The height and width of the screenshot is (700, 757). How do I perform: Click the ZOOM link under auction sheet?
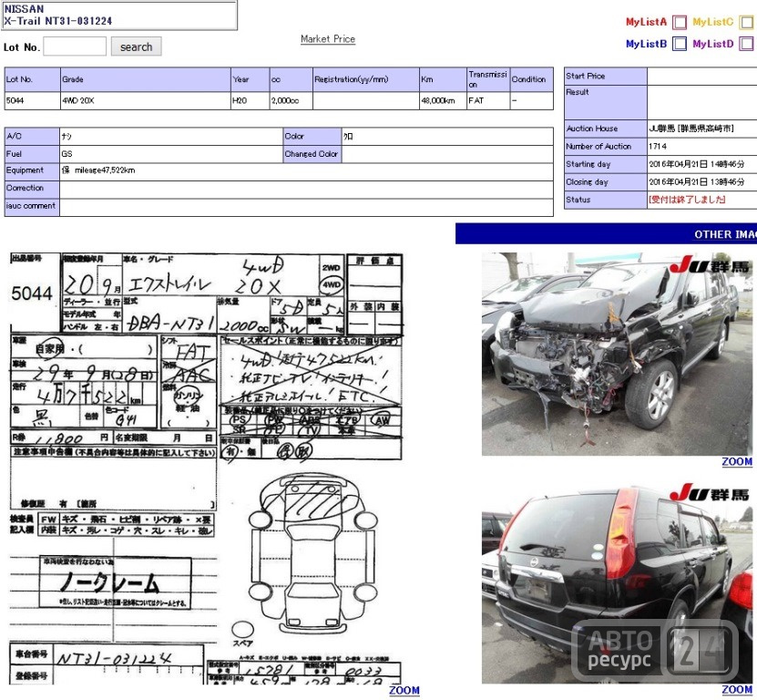[x=404, y=690]
